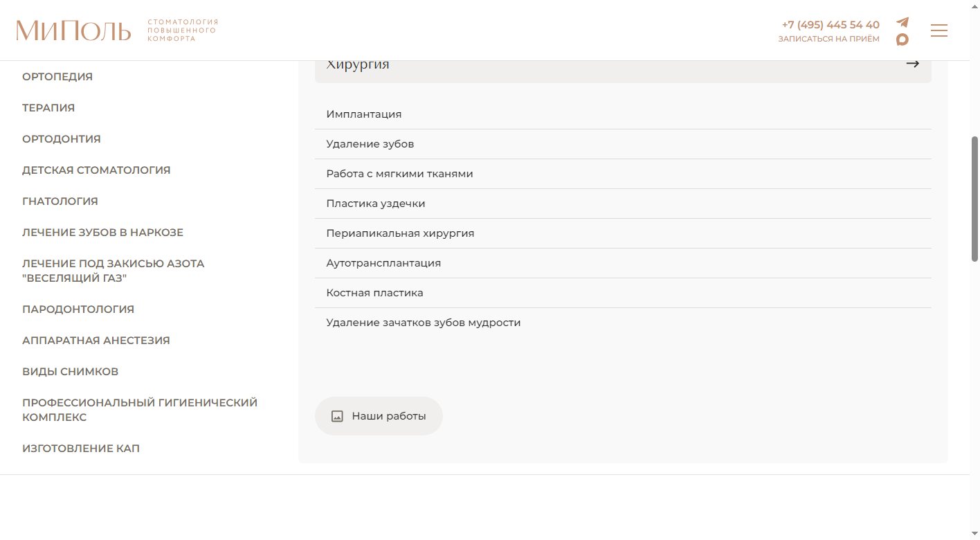Open the Имплантация service row

tap(623, 114)
